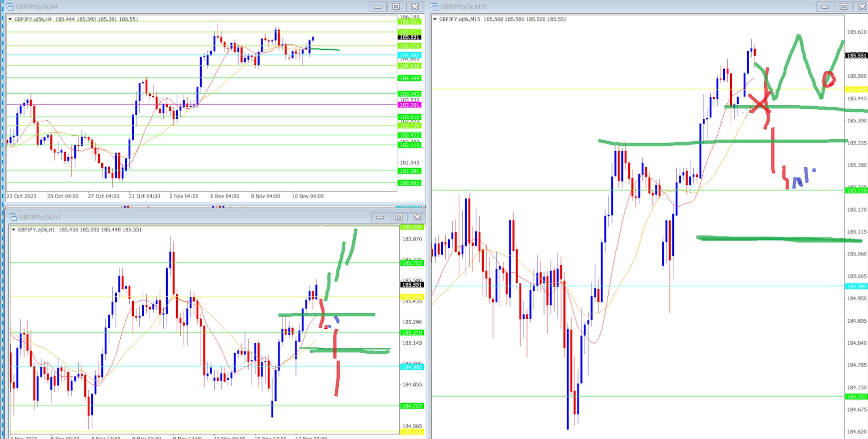Minimize the GBPJPY M15 chart window

[825, 6]
